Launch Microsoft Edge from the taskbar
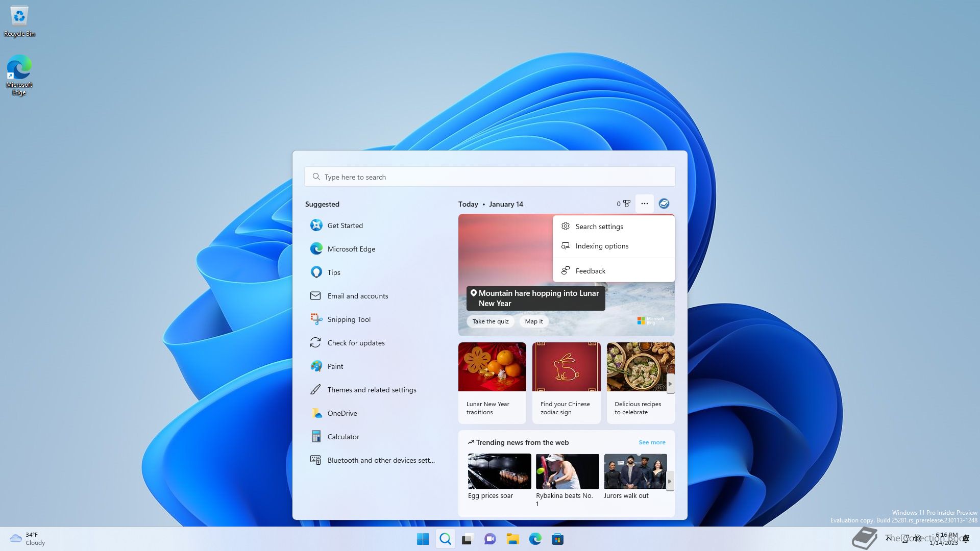Screen dimensions: 980x551 [x=535, y=539]
